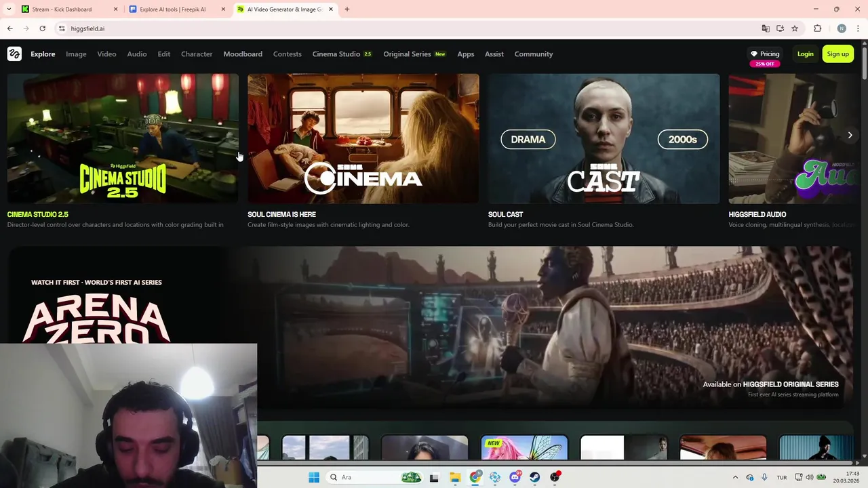Click CINEMA STUDIO 2.5 title link
Viewport: 868px width, 488px height.
(38, 214)
